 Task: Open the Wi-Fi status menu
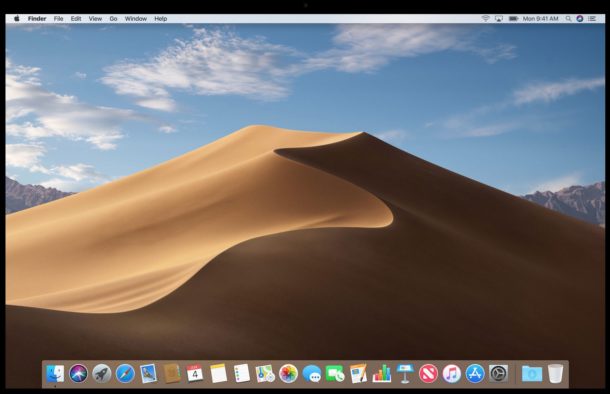[x=486, y=18]
